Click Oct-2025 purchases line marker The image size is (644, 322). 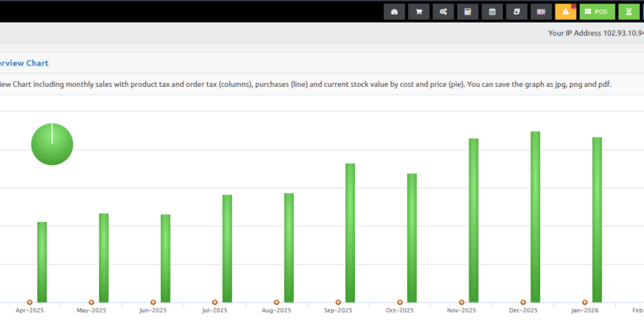click(x=399, y=303)
